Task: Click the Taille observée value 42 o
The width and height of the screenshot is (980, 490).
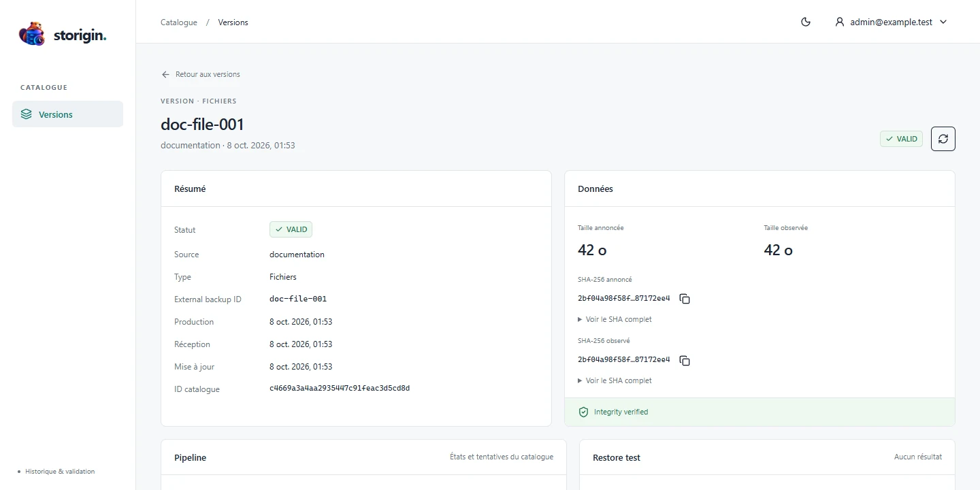Action: (778, 250)
